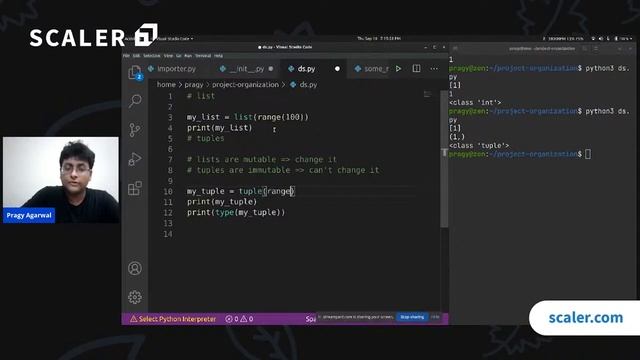Click the ds.py breadcrumb segment

tap(304, 84)
